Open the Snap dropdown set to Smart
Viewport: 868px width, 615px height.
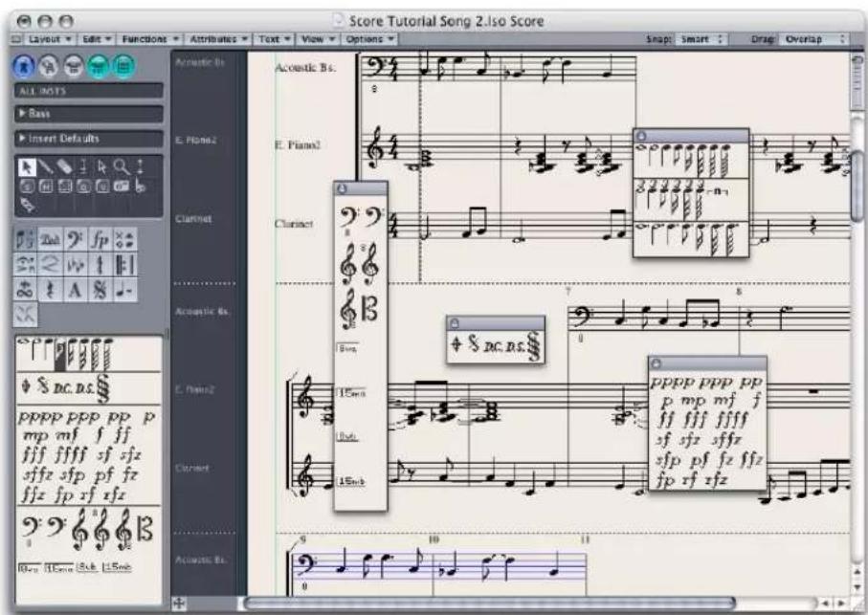point(701,39)
